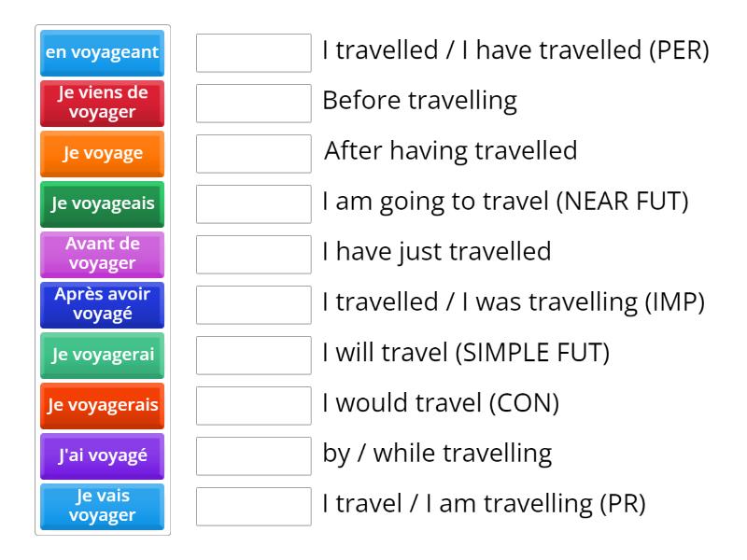This screenshot has width=747, height=560.
Task: Select the 'Je voyagerais' tile
Action: tap(102, 406)
